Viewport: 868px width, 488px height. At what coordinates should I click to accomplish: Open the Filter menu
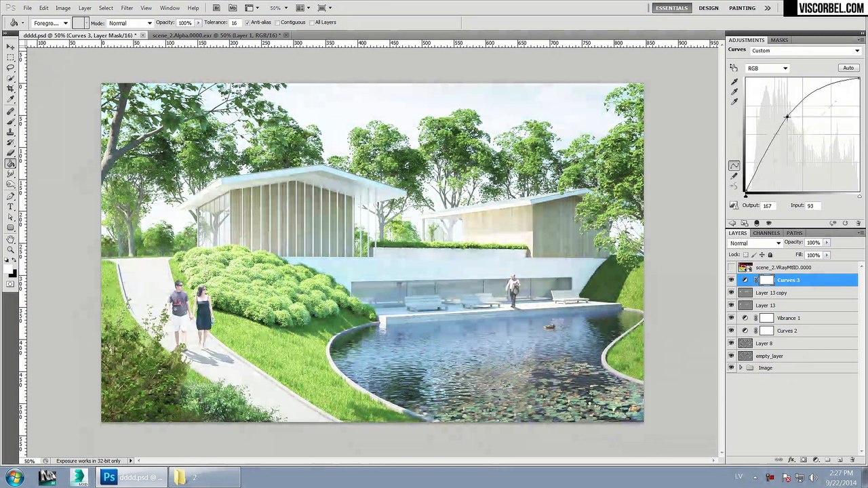pyautogui.click(x=127, y=8)
